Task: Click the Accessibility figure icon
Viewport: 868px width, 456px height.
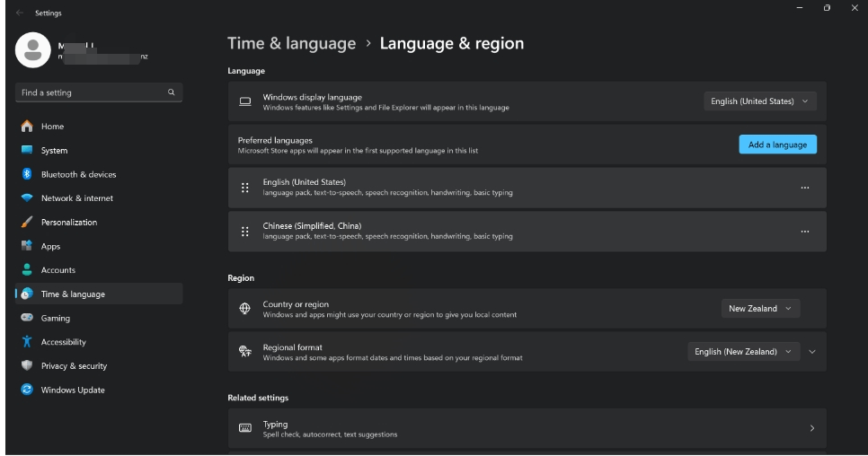Action: (27, 342)
